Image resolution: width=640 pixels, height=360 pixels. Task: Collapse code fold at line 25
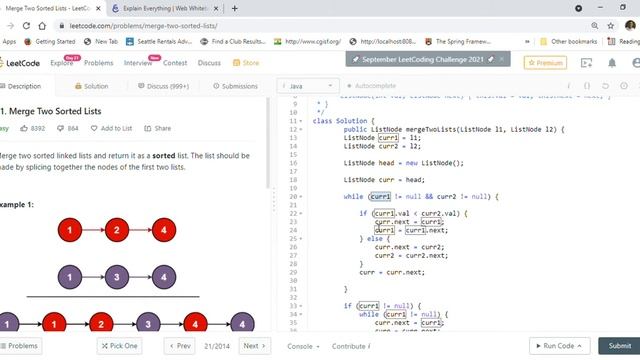click(x=301, y=239)
